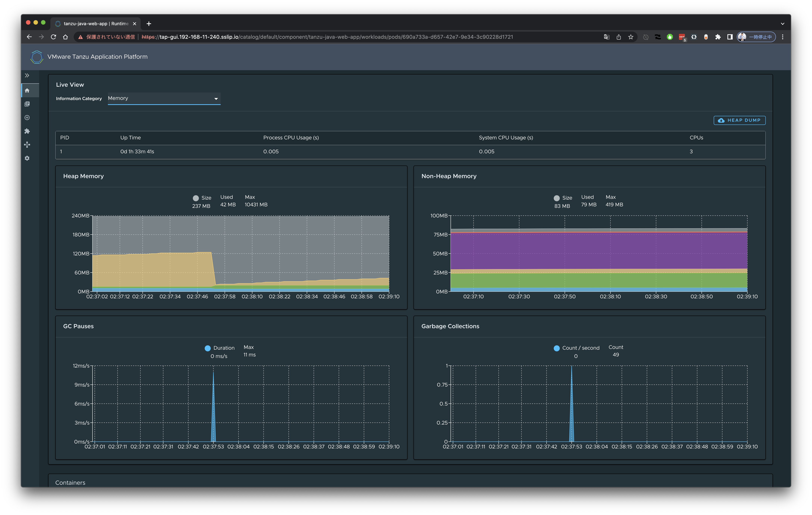Toggle the Duration legend in GC Pauses

tap(208, 348)
